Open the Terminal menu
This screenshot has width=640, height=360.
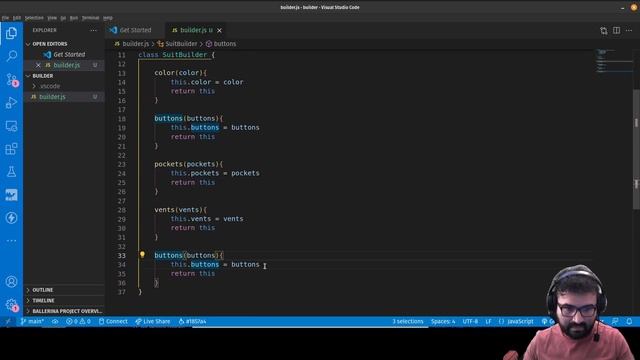(x=90, y=18)
